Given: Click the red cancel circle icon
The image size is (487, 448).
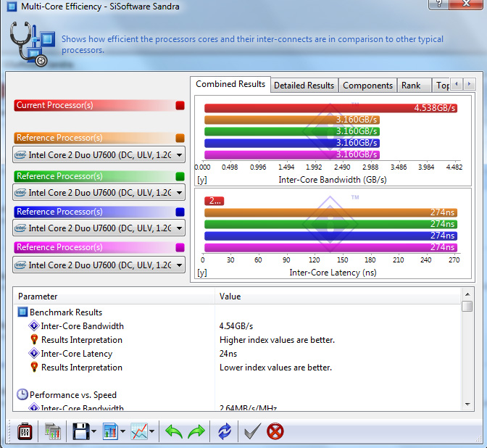Looking at the screenshot, I should (275, 431).
